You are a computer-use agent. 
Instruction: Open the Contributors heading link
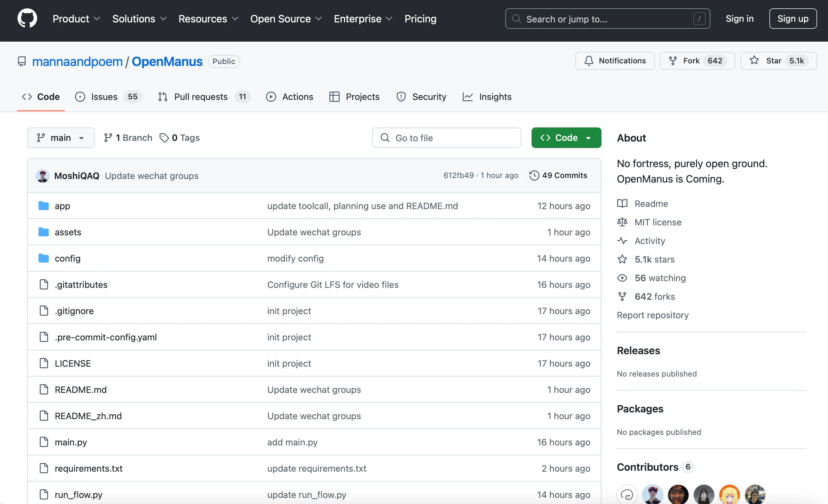pos(648,467)
